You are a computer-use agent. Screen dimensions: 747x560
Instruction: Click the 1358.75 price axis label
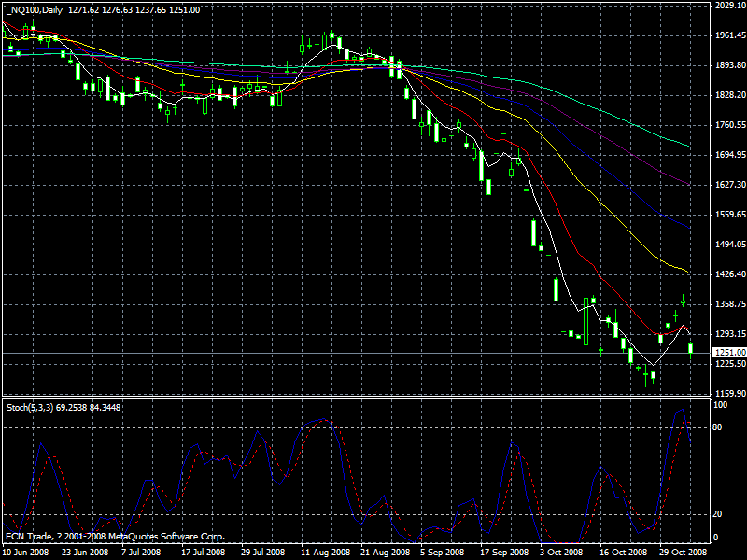click(x=730, y=304)
